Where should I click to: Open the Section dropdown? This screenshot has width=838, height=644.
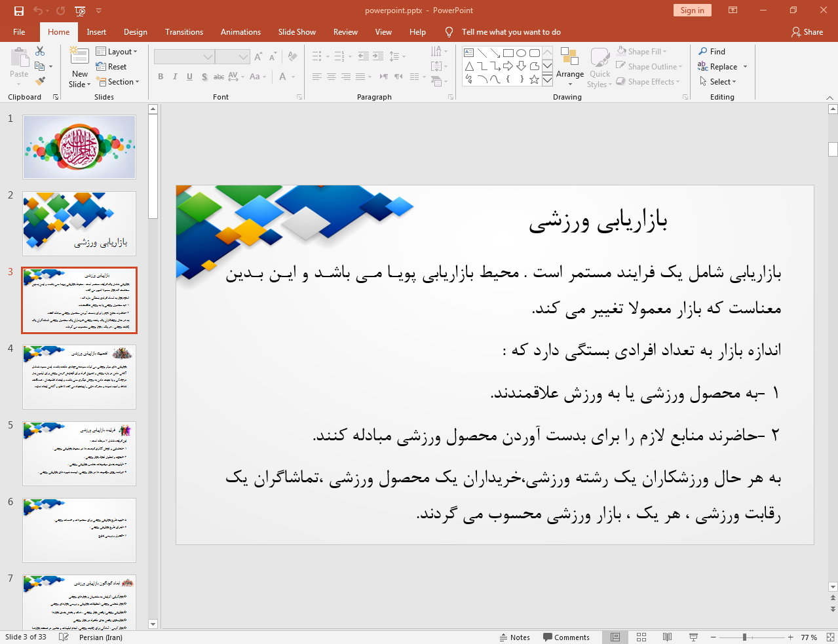118,82
